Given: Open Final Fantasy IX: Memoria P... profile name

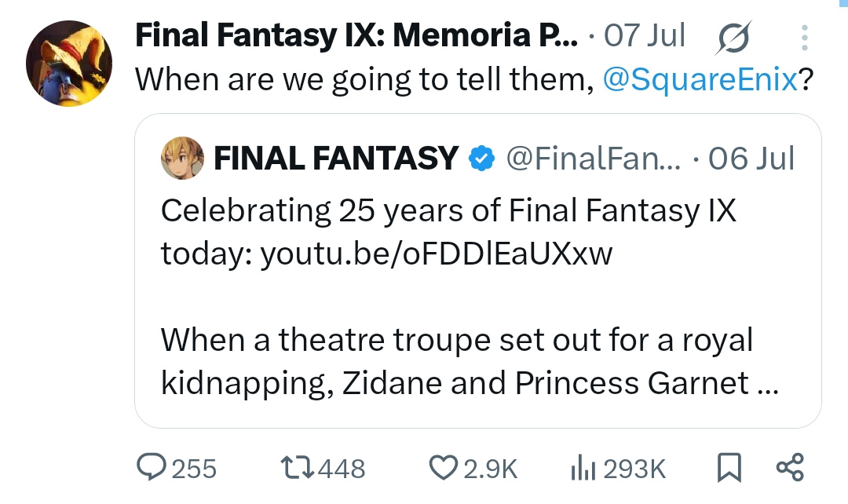Looking at the screenshot, I should pos(356,35).
